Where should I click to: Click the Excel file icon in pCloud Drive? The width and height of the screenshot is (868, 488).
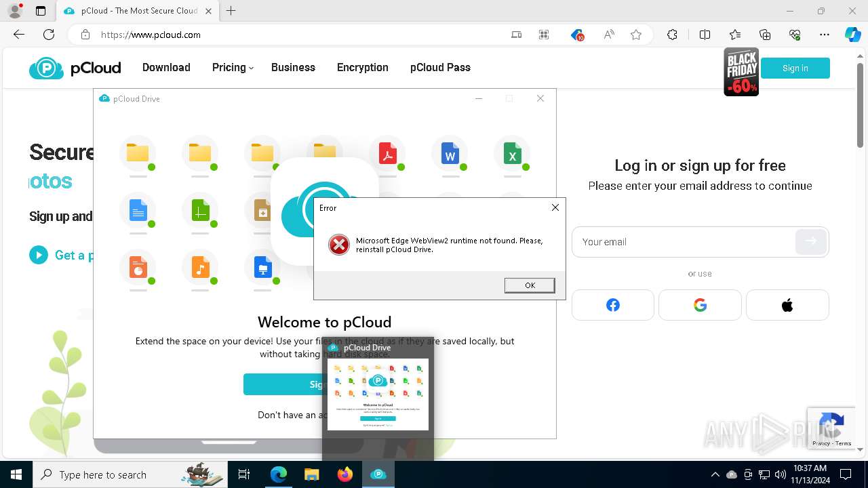click(512, 154)
